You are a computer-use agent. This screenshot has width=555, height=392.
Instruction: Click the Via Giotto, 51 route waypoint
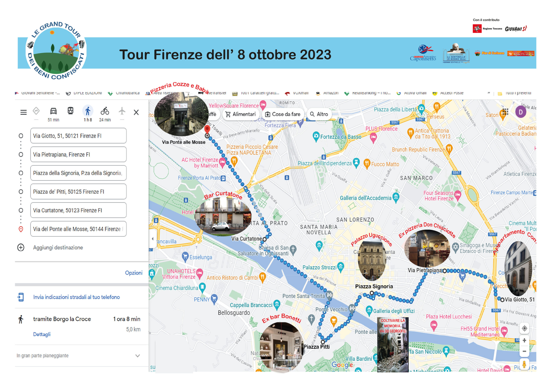(x=502, y=300)
